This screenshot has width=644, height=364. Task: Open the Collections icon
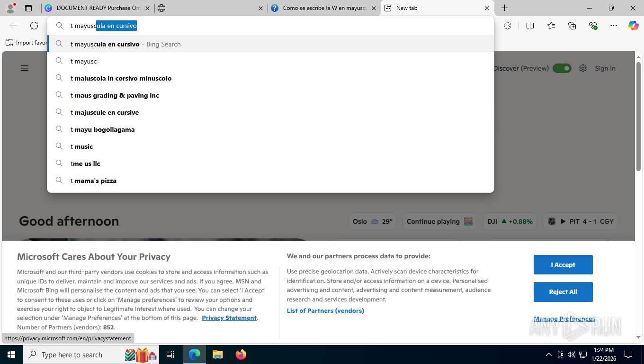(572, 26)
